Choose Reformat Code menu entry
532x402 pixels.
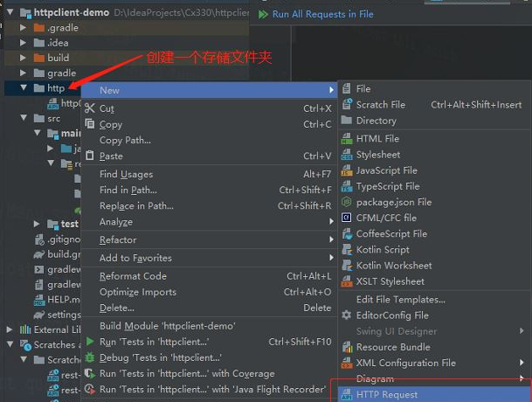coord(133,276)
